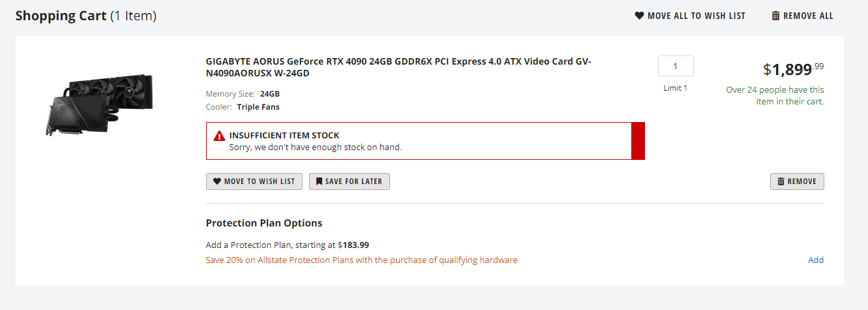Viewport: 868px width, 310px height.
Task: Click the quantity input field showing 1
Action: click(676, 66)
